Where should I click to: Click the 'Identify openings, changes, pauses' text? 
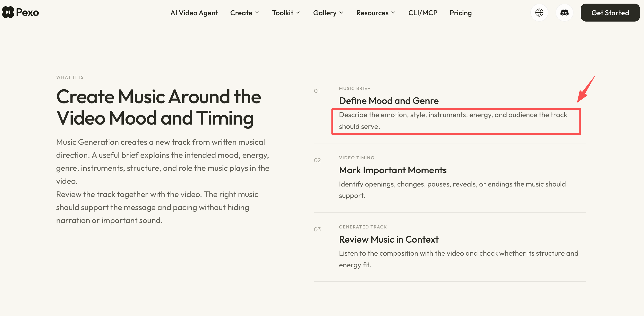(x=452, y=190)
